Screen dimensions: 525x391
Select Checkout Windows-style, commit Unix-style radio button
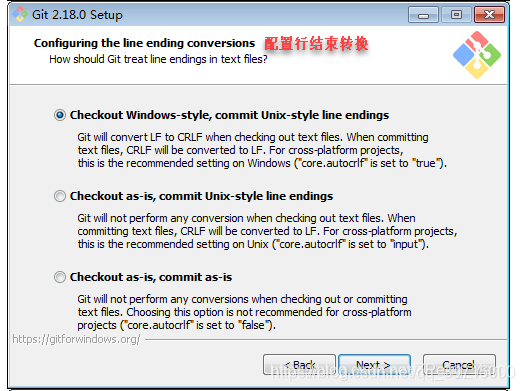(x=60, y=115)
